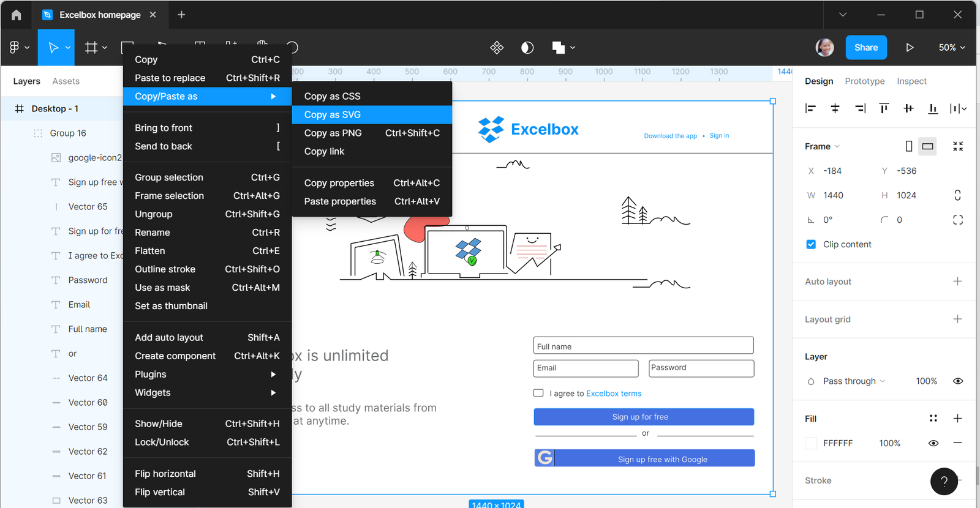This screenshot has height=508, width=980.
Task: Add Layout grid with plus icon
Action: tap(957, 319)
